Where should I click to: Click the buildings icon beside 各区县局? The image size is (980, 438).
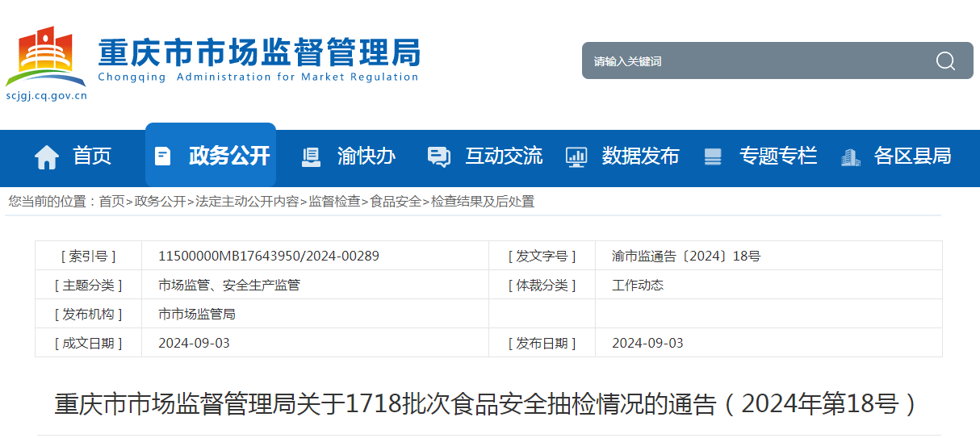pyautogui.click(x=850, y=156)
